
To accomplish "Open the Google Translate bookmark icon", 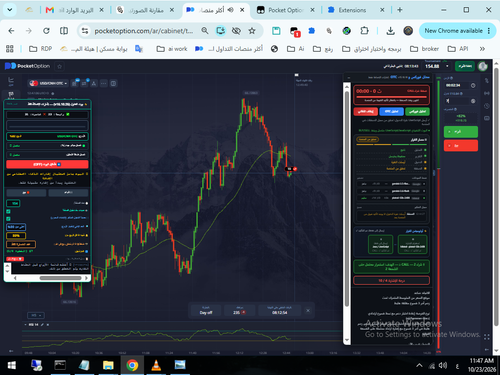I will tap(139, 49).
